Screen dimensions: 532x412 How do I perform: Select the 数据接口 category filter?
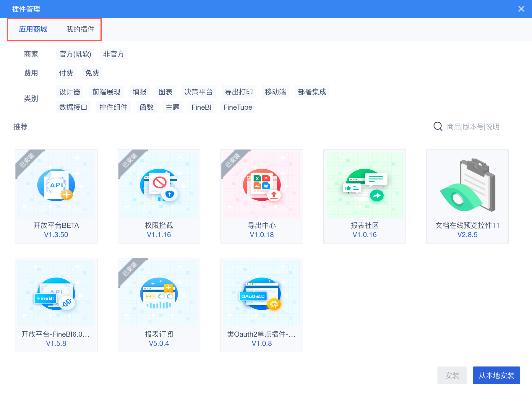pos(73,107)
